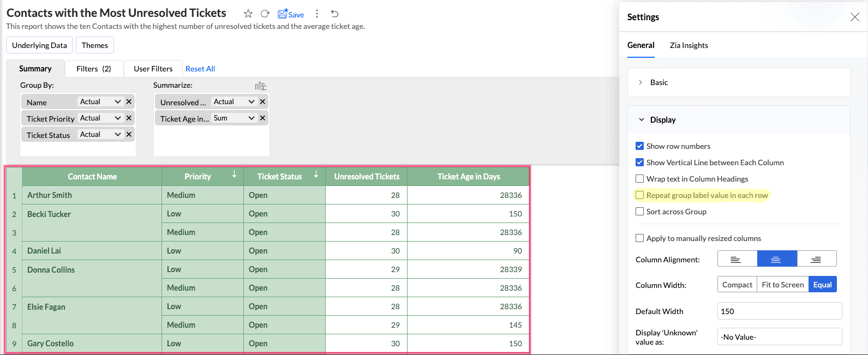Sort by Priority column arrow
Viewport: 868px width, 355px height.
pyautogui.click(x=235, y=175)
